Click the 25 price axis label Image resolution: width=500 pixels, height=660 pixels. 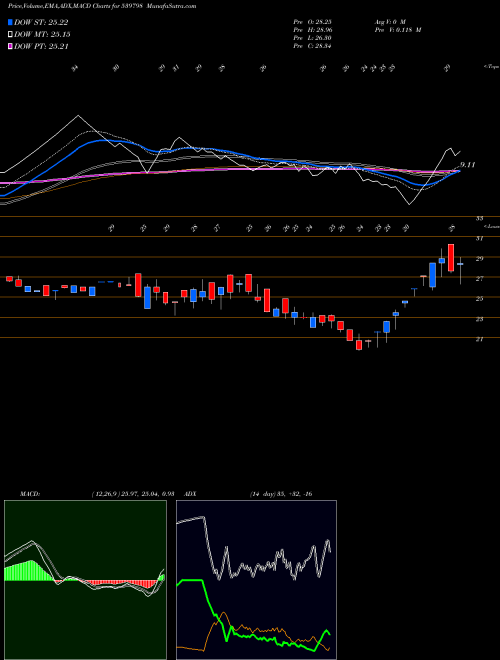(x=479, y=299)
